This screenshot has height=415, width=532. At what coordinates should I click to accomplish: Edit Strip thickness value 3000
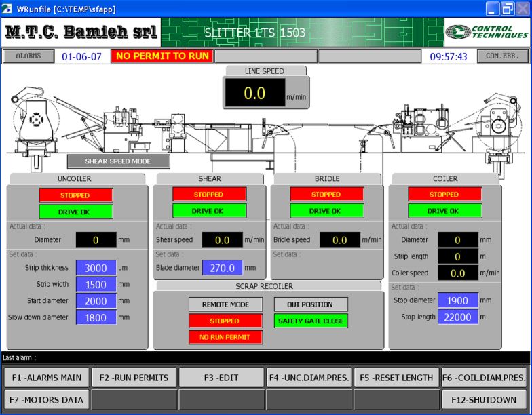pyautogui.click(x=96, y=268)
